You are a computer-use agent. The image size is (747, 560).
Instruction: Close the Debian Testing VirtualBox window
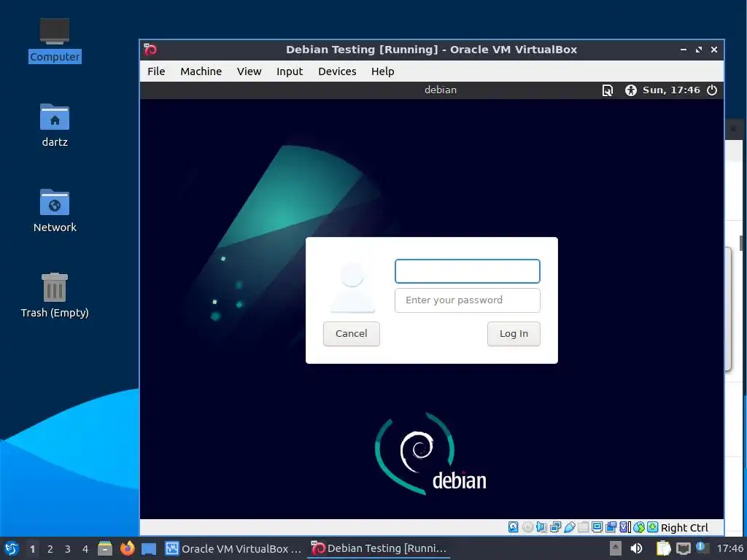713,50
